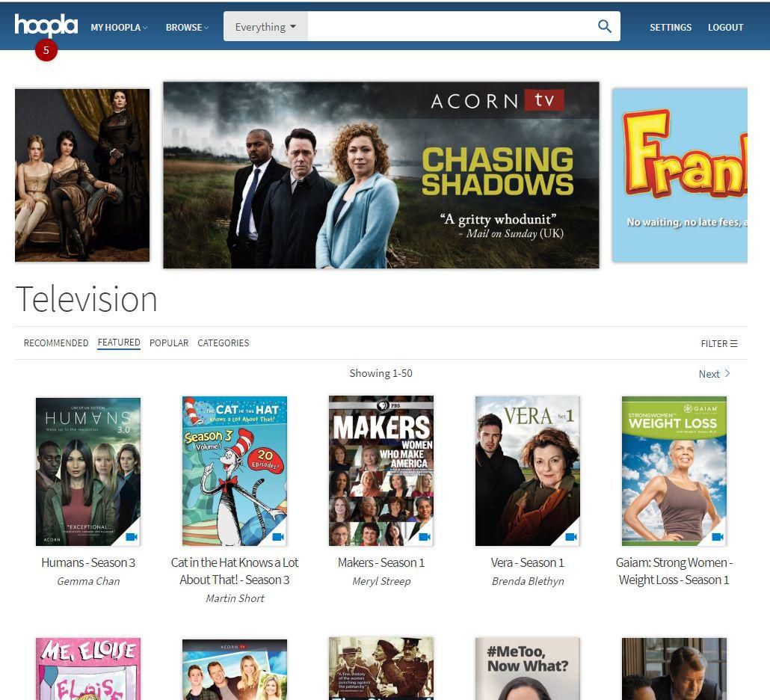Click the search input field
Image resolution: width=770 pixels, height=700 pixels.
tap(449, 26)
